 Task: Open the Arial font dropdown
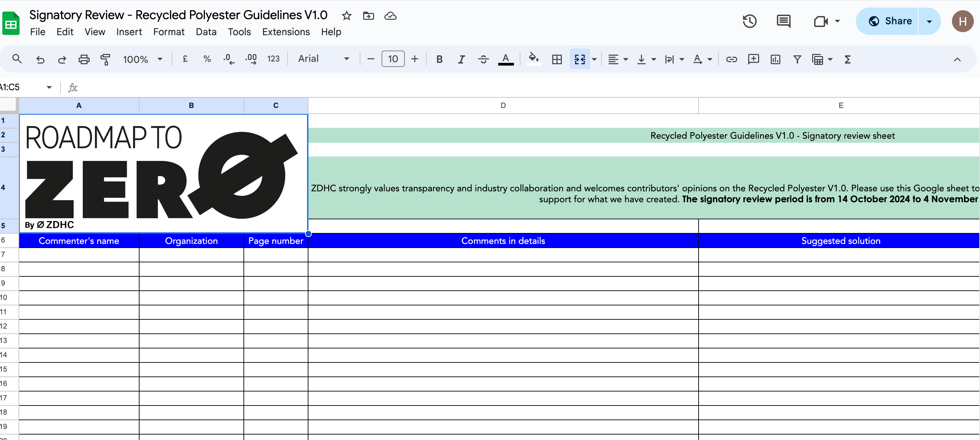tap(323, 59)
